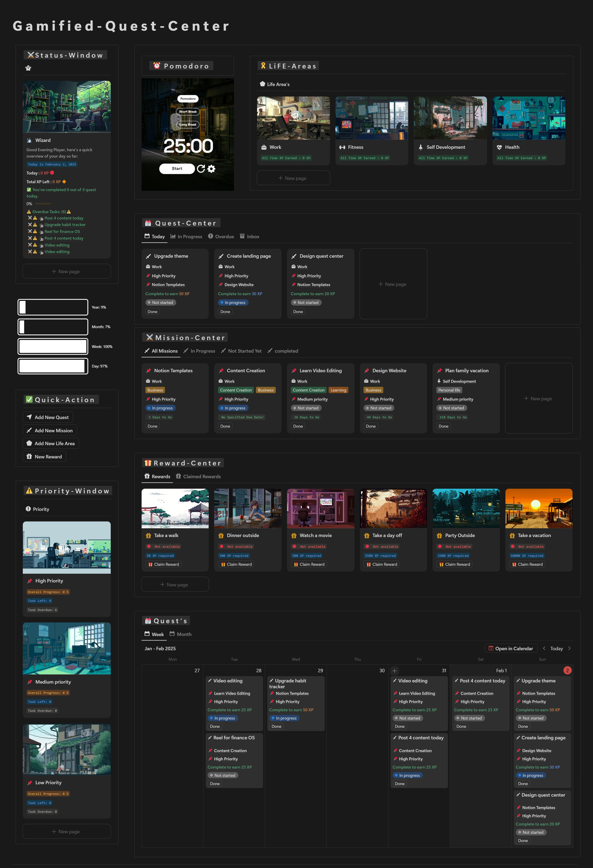593x868 pixels.
Task: Open the Not started status on Upgrade theme
Action: click(161, 303)
